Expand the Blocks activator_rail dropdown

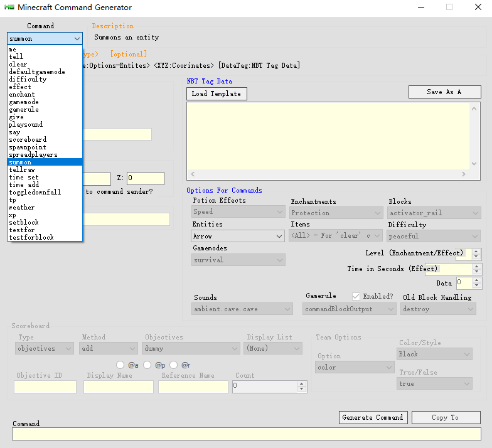[434, 213]
